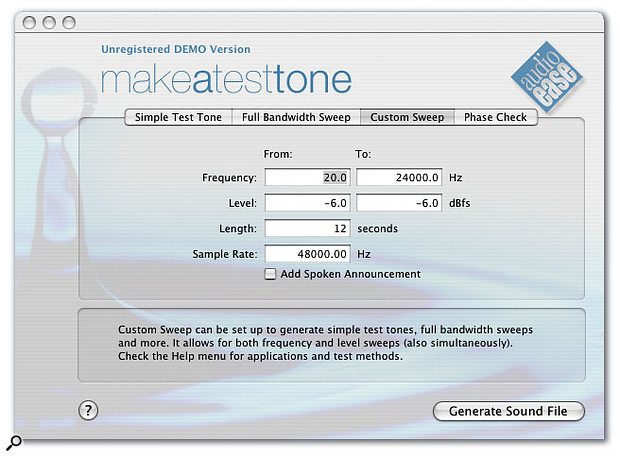Click the Custom Sweep description text

click(325, 343)
